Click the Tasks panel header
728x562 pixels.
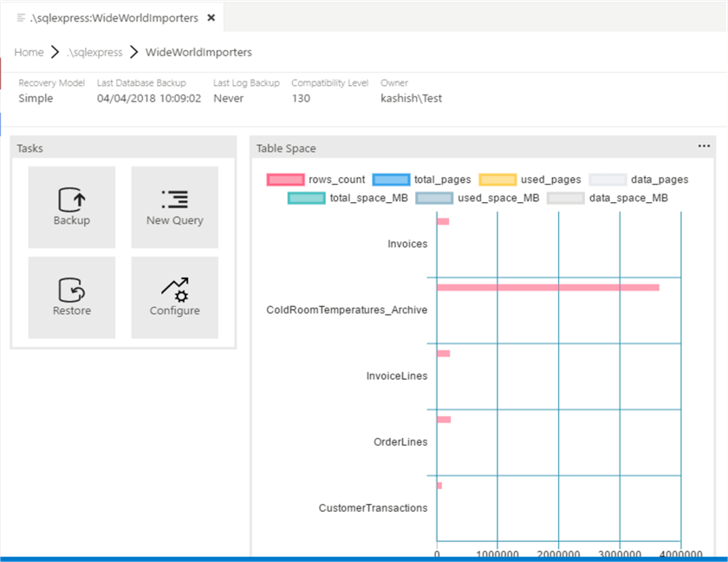click(122, 148)
